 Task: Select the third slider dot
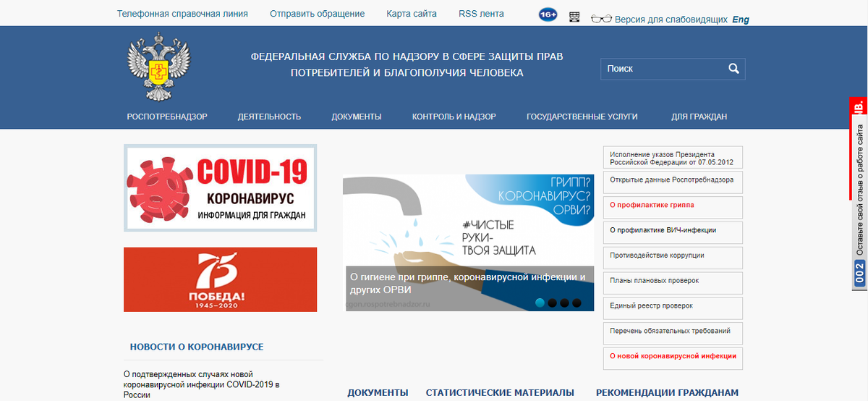[565, 303]
